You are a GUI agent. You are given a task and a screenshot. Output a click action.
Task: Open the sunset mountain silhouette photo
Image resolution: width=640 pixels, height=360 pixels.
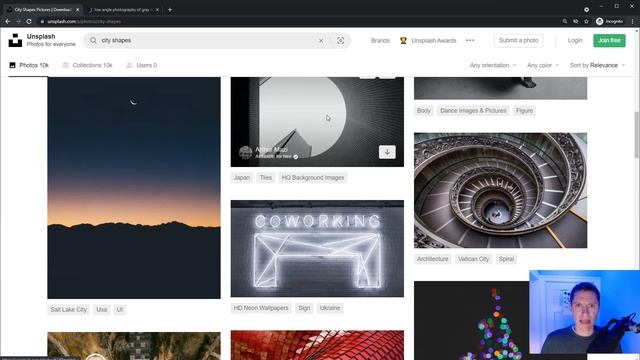tap(134, 188)
